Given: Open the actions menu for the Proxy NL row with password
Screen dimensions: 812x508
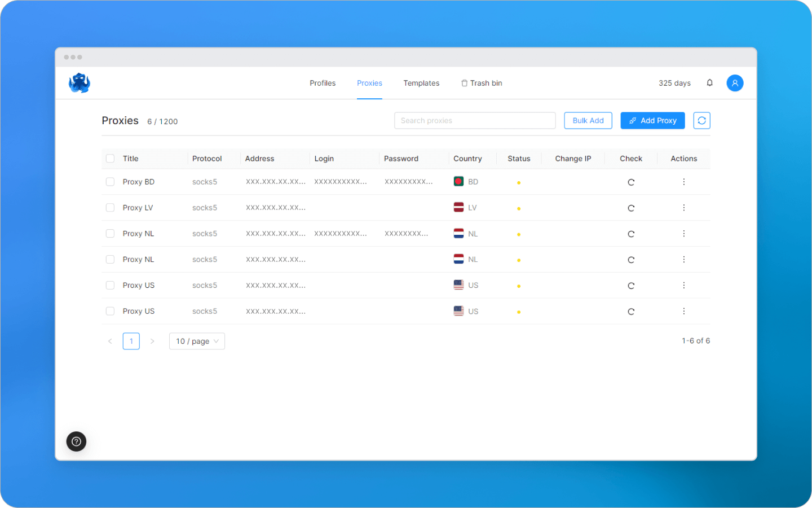Looking at the screenshot, I should tap(683, 234).
